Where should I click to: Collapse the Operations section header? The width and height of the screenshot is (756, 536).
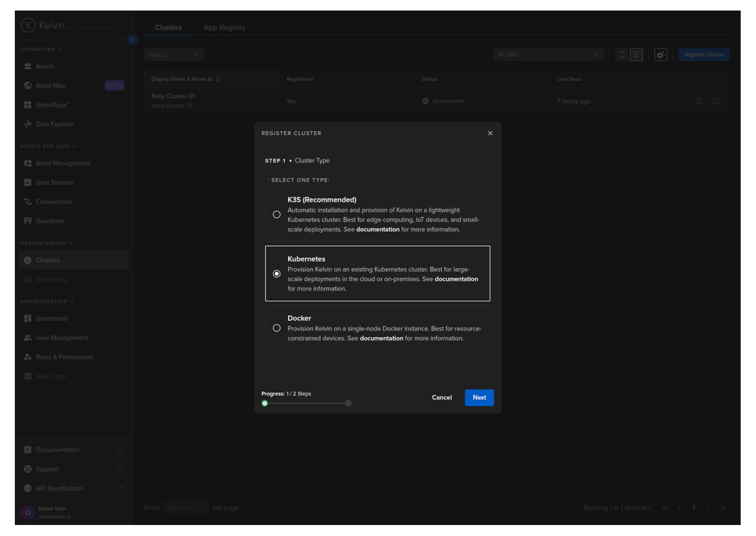pyautogui.click(x=41, y=49)
